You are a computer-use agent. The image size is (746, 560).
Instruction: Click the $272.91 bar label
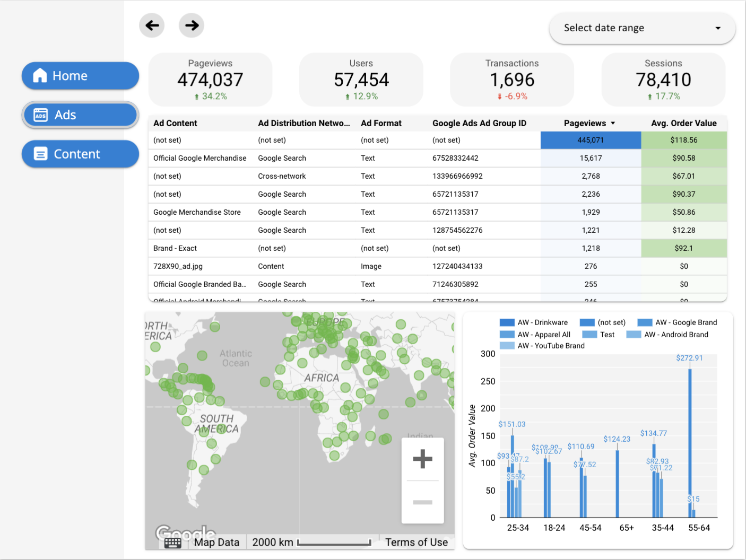689,358
